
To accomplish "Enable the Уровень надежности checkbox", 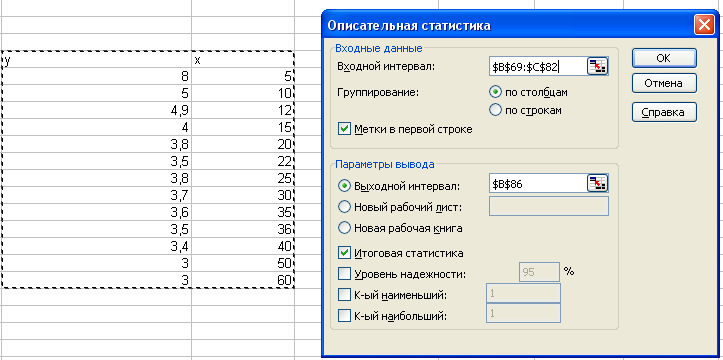I will pos(344,274).
